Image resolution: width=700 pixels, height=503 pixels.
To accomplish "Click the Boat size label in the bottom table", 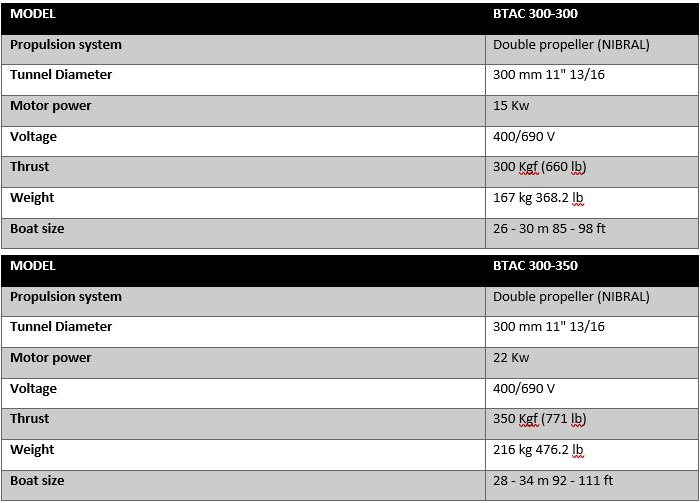I will click(37, 481).
